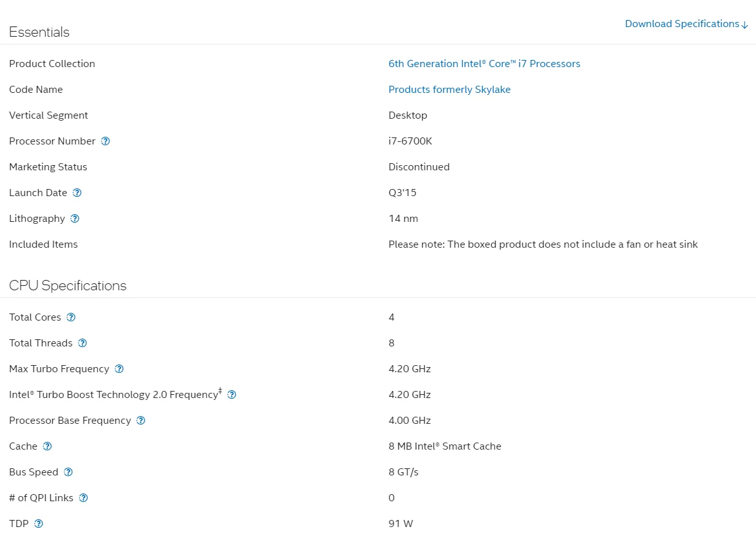756x538 pixels.
Task: Click the download arrow next to Download Specifications
Action: [745, 25]
